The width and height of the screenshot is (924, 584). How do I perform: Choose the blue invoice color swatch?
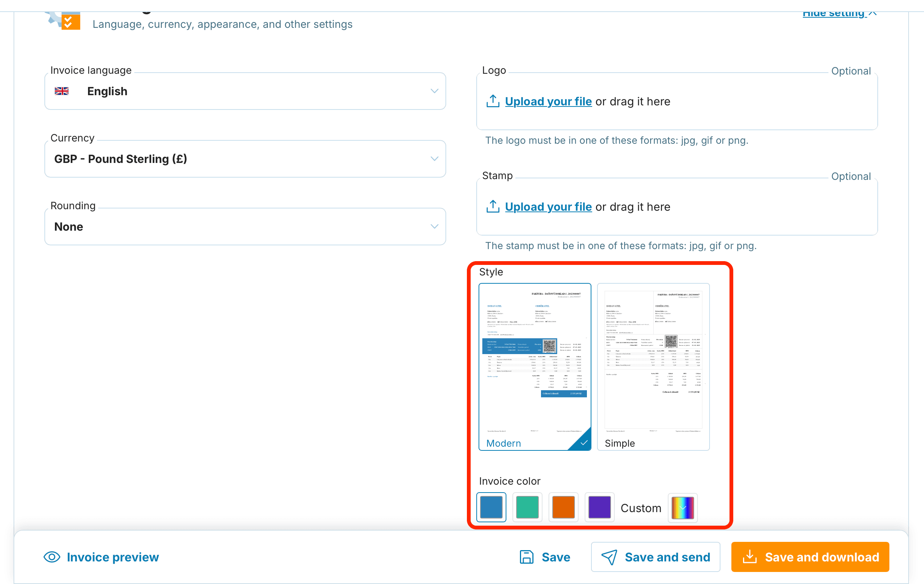tap(491, 507)
